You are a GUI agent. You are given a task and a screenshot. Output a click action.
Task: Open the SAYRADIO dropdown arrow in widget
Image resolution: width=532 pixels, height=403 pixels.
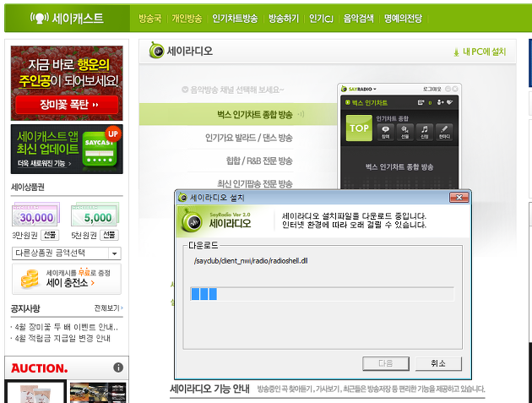coord(375,89)
